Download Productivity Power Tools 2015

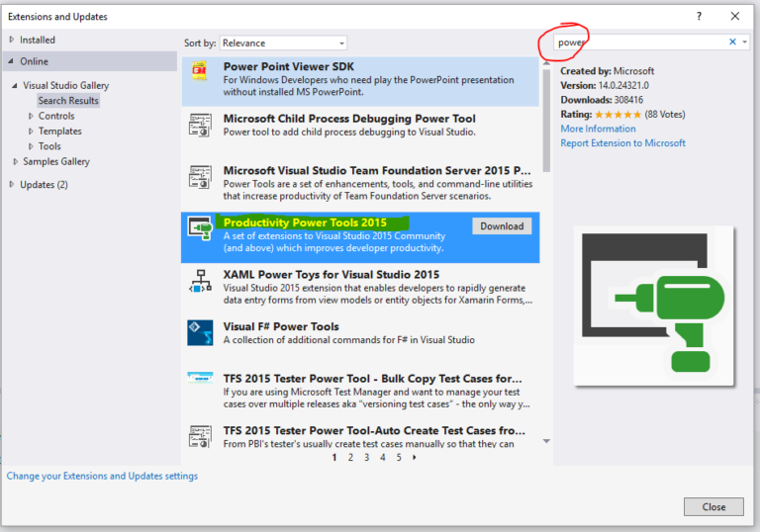pyautogui.click(x=502, y=226)
